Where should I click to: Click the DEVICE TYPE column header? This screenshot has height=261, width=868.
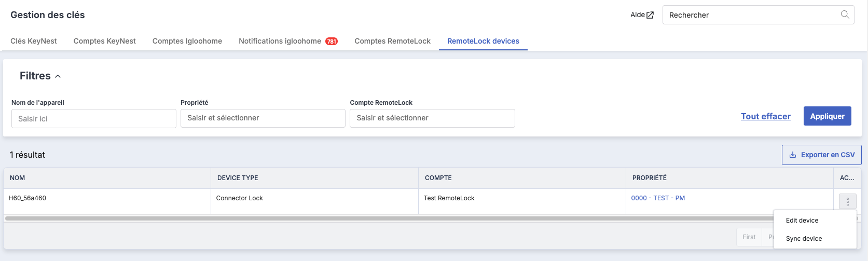tap(315, 178)
